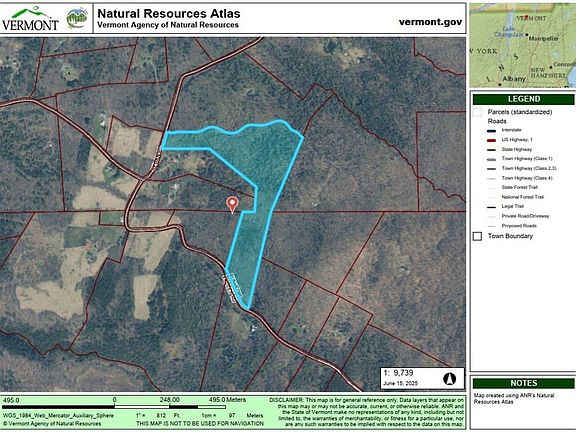Click the Parcels (standardized) legend box

[x=477, y=112]
